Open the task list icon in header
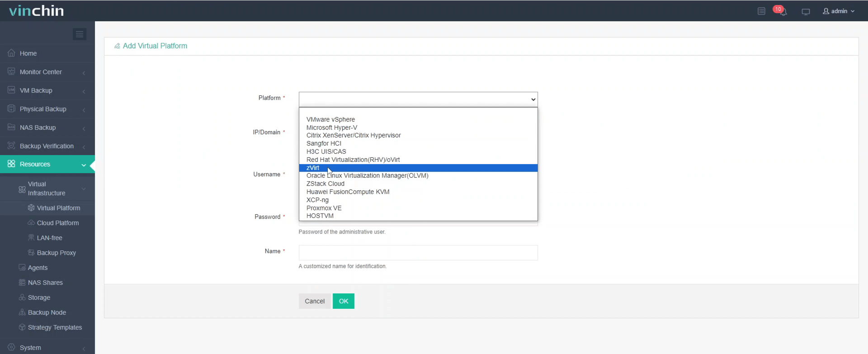Viewport: 868px width, 354px height. [761, 11]
